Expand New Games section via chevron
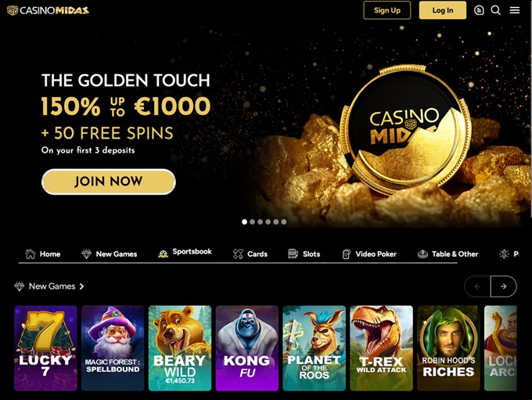Image resolution: width=532 pixels, height=400 pixels. 82,286
